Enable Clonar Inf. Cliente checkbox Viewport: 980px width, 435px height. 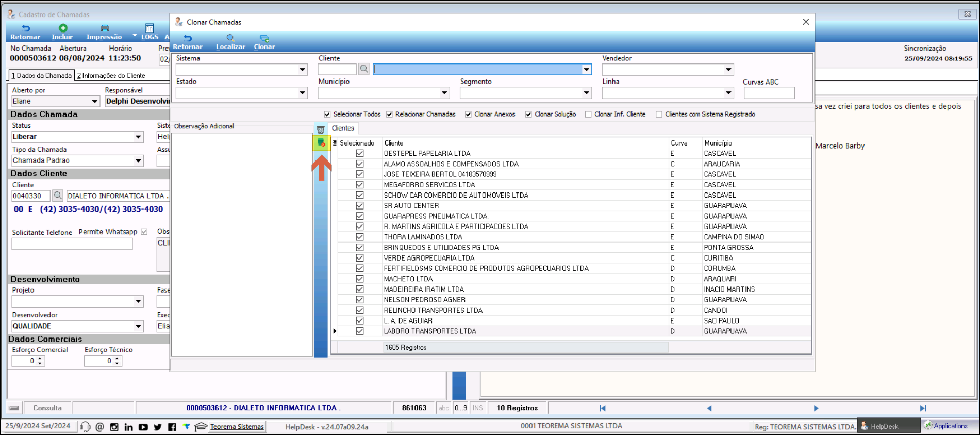(588, 114)
